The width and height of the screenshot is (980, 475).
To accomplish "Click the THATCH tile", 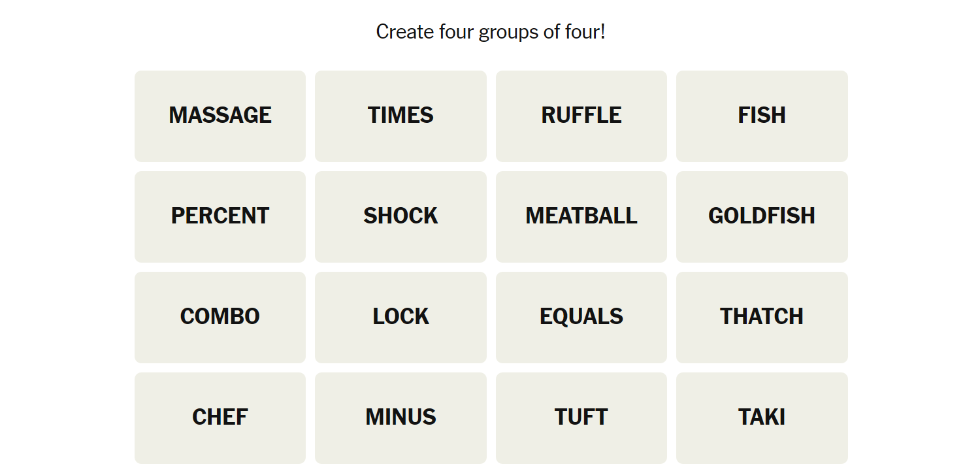I will coord(762,317).
